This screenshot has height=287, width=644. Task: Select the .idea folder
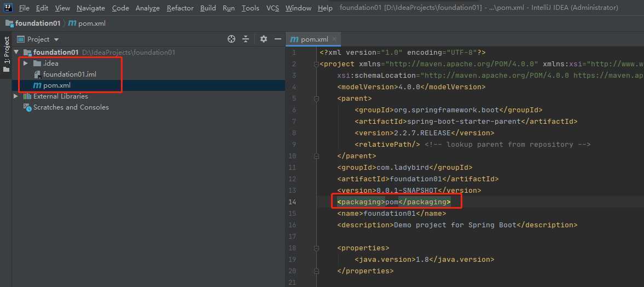50,64
